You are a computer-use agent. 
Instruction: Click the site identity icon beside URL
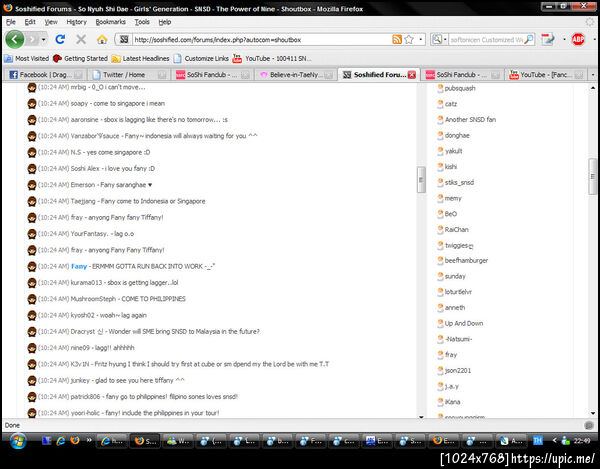coord(124,39)
